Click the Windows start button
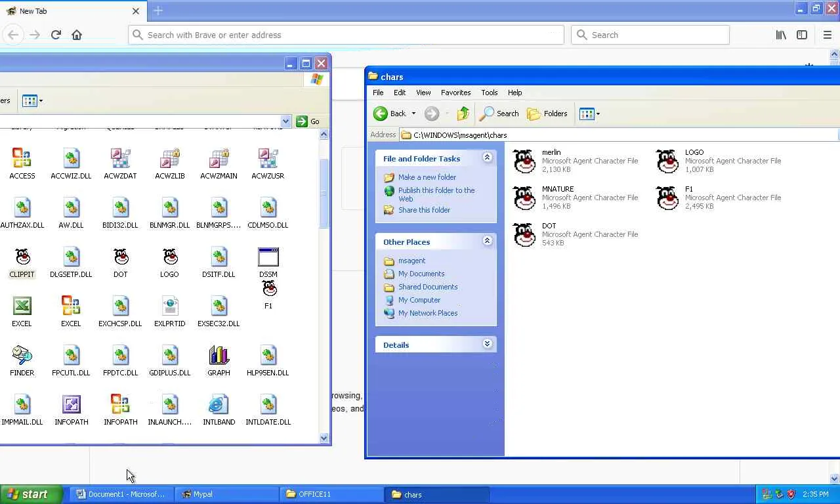 (31, 494)
